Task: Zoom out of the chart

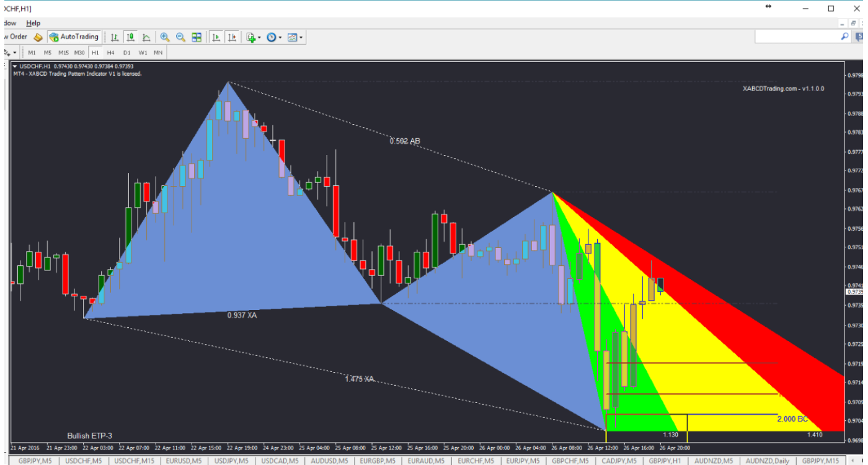Action: [181, 37]
